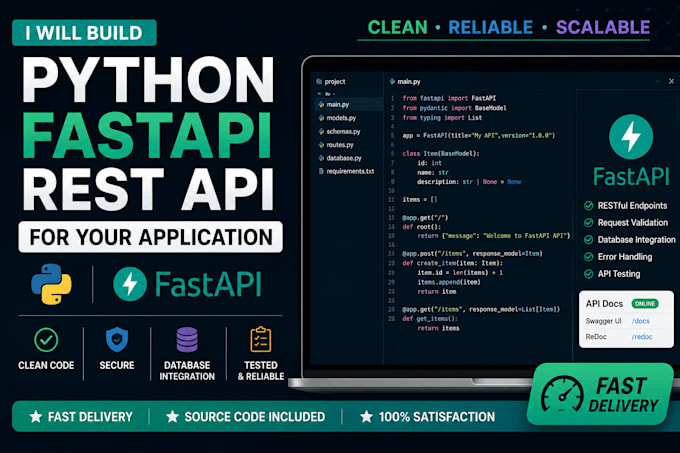The height and width of the screenshot is (453, 680).
Task: Click the Python logo icon
Action: 51,284
